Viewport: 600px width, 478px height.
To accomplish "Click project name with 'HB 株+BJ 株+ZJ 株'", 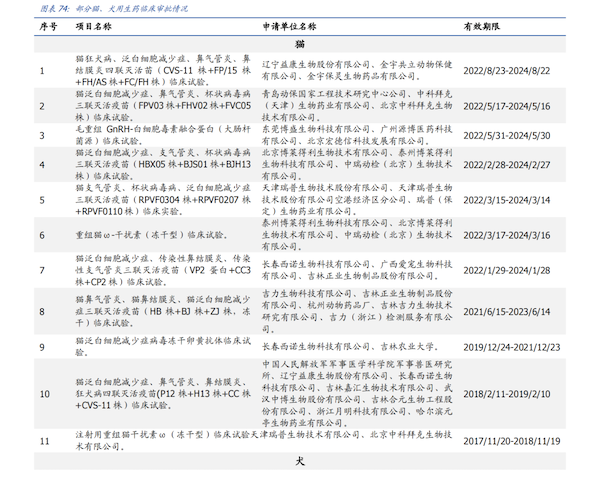I will click(x=163, y=312).
